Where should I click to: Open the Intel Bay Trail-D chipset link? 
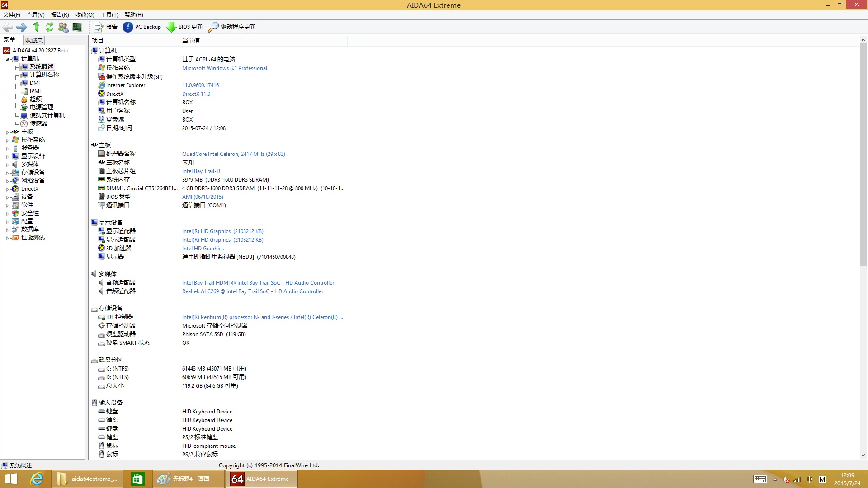click(x=201, y=171)
